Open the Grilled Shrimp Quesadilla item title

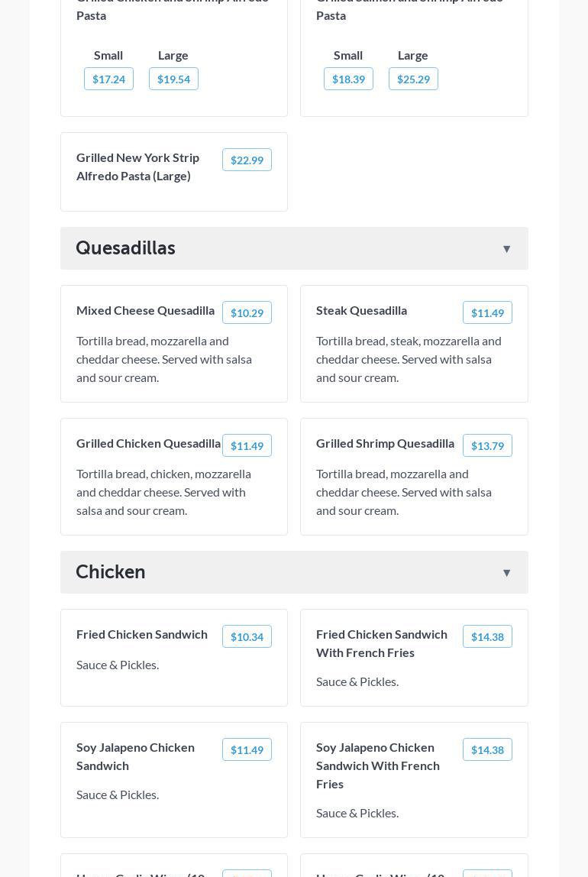click(385, 444)
